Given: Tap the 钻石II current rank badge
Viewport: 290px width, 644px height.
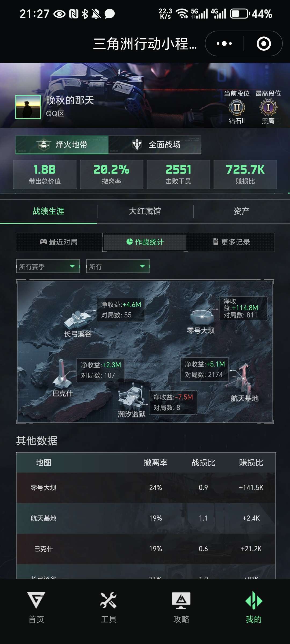Looking at the screenshot, I should click(237, 108).
